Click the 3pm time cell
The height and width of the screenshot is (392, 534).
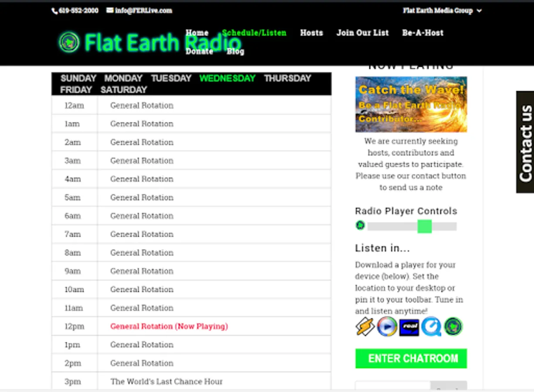point(74,382)
